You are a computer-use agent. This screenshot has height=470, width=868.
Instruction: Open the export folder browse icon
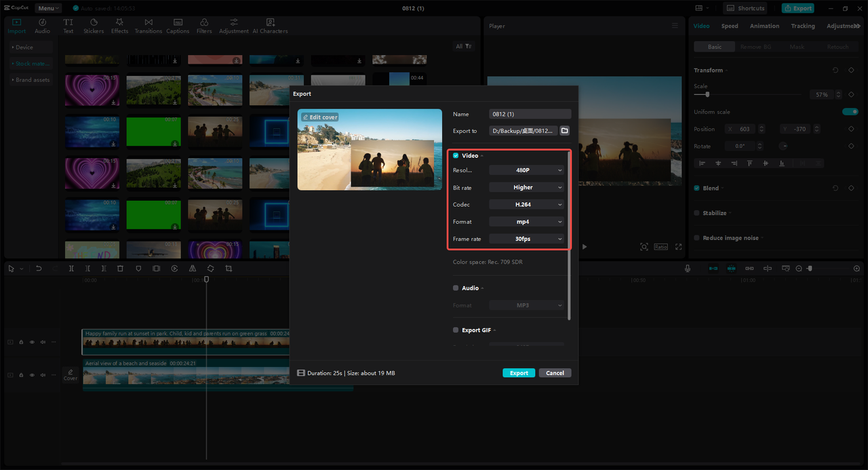tap(565, 131)
